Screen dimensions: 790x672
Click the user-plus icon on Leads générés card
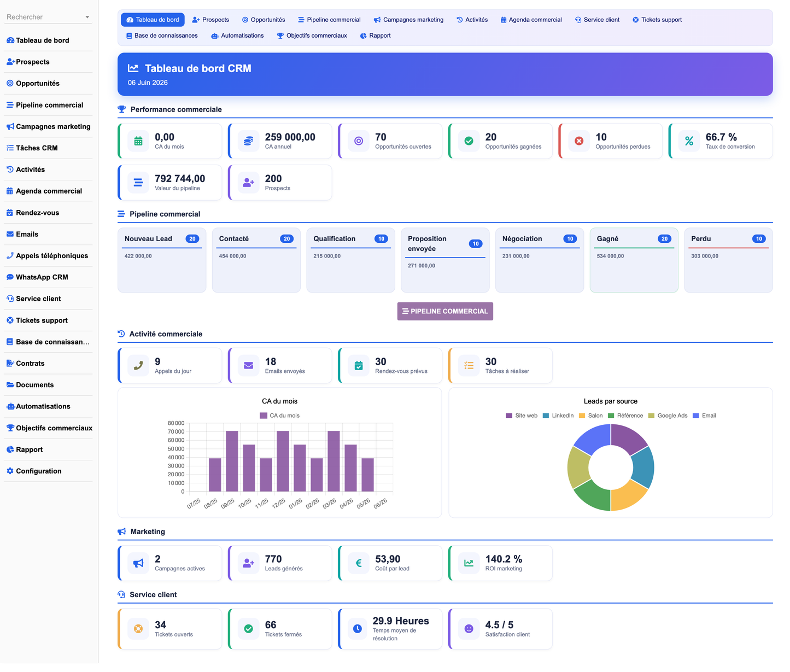248,563
